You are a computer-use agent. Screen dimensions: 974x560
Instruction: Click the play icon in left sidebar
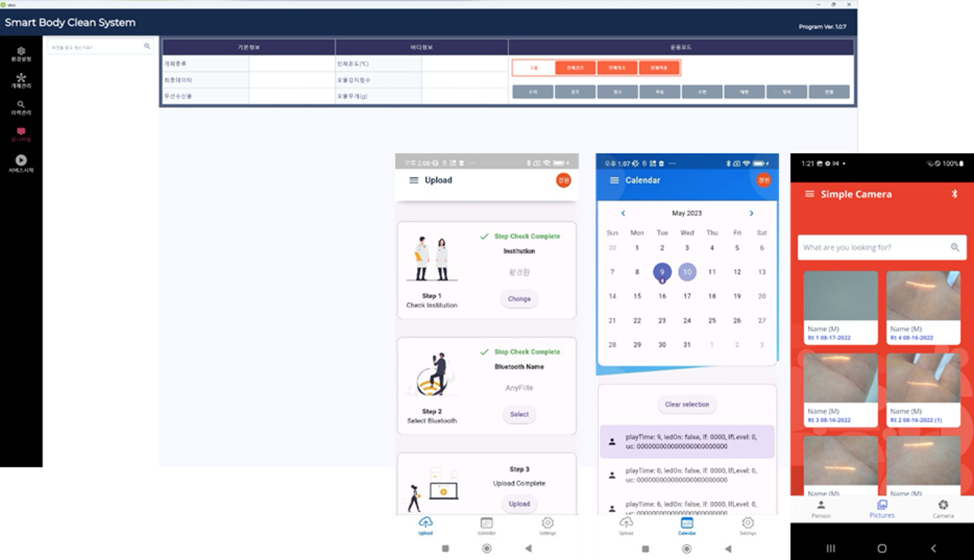click(x=21, y=160)
